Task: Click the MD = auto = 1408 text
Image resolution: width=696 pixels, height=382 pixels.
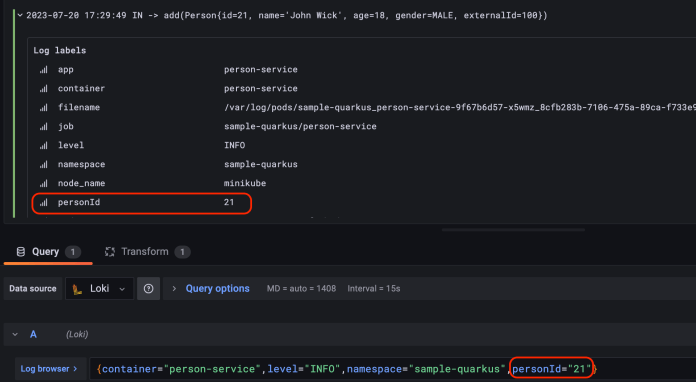Action: [x=301, y=289]
